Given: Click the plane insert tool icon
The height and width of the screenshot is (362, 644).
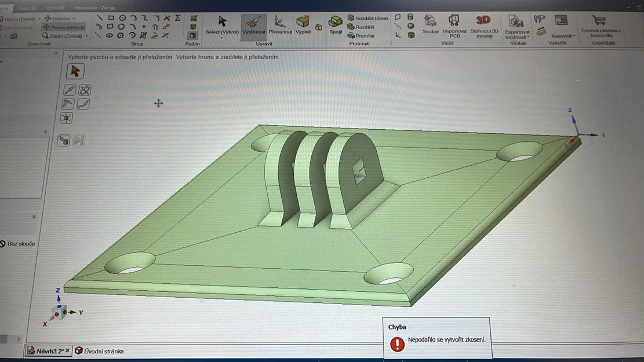Looking at the screenshot, I should pyautogui.click(x=398, y=17).
